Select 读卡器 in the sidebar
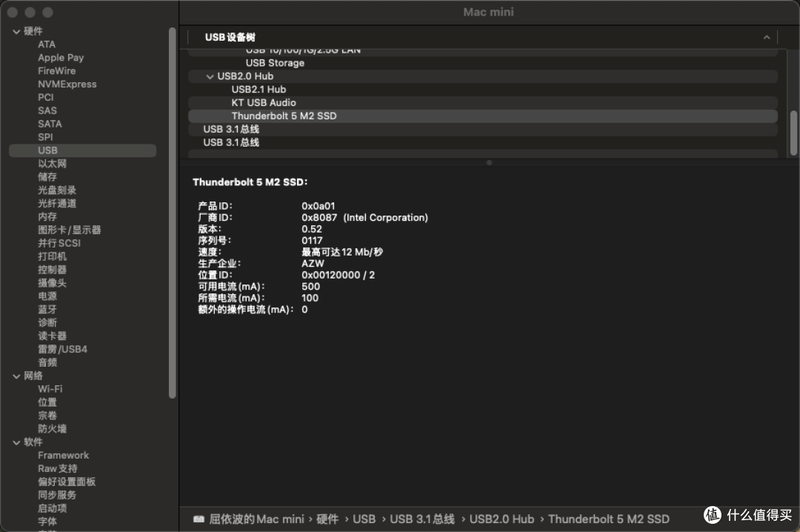The height and width of the screenshot is (532, 800). [52, 336]
